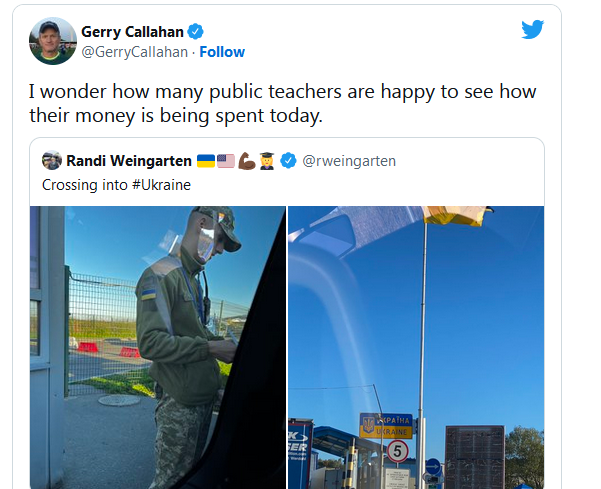Open the Randi Weingarten display name

click(129, 161)
